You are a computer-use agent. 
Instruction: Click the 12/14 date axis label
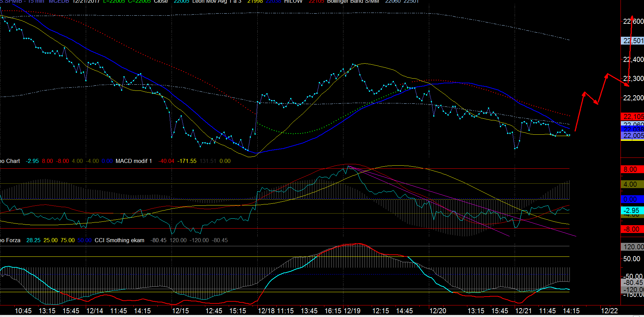(95, 311)
